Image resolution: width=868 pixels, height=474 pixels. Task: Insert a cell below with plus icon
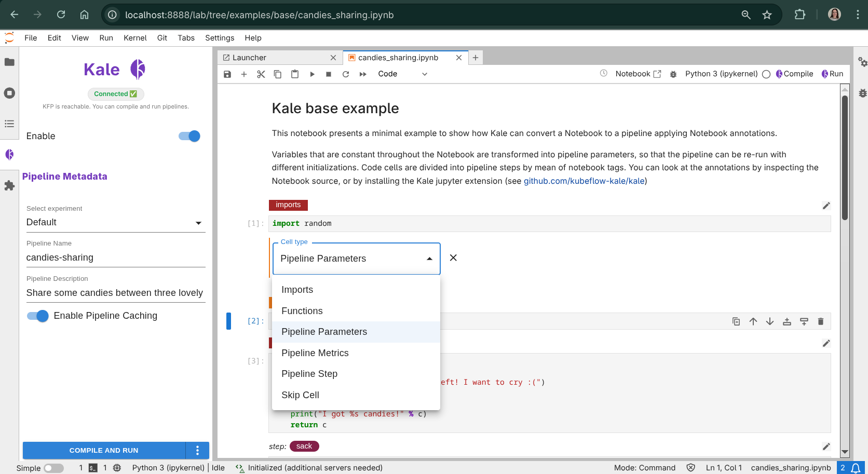(244, 74)
